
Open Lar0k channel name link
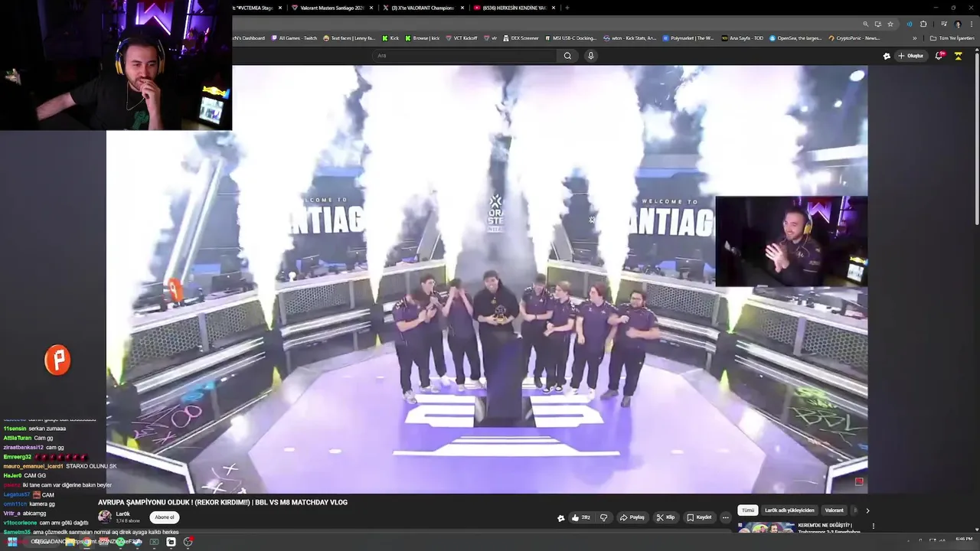pyautogui.click(x=122, y=514)
